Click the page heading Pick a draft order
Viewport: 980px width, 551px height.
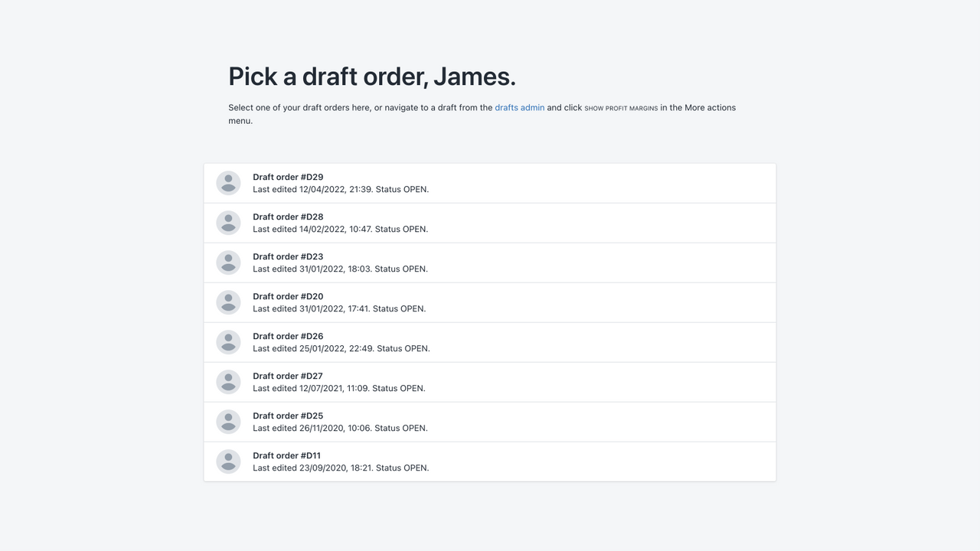372,77
